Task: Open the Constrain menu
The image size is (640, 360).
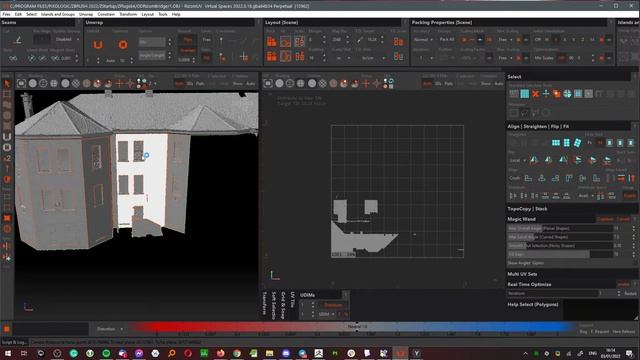Action: tap(106, 14)
